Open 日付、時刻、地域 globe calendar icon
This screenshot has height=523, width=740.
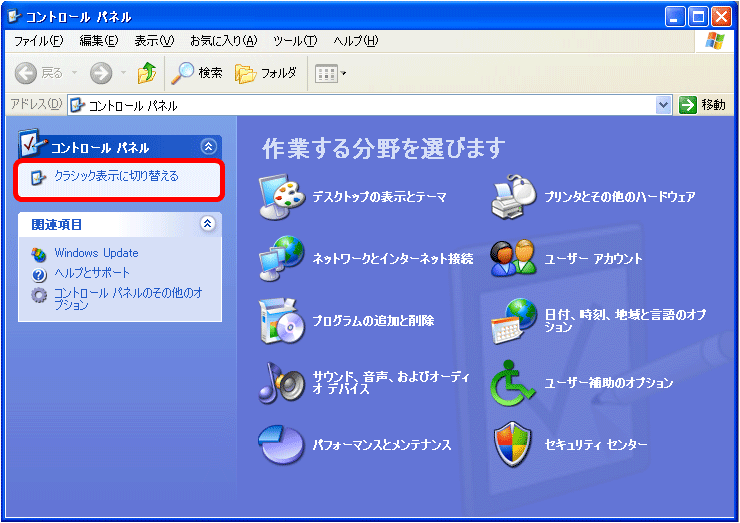(x=514, y=321)
